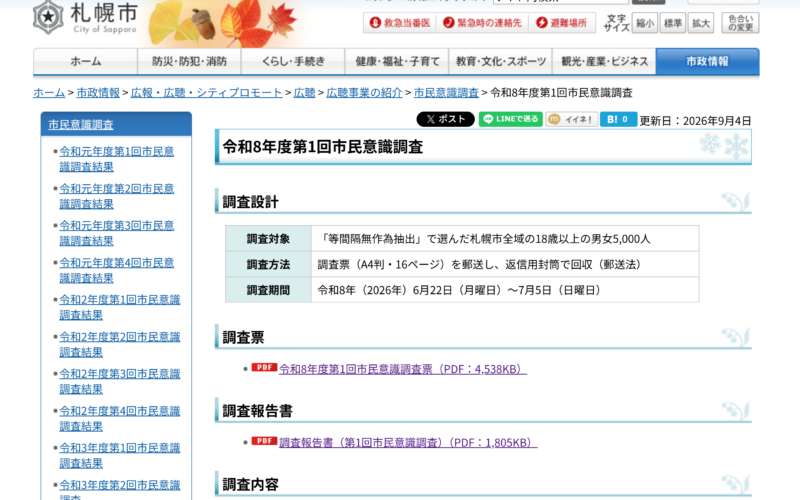The width and height of the screenshot is (800, 500).
Task: Open 令和2年度第4回市民意識調査結果
Action: coord(119,418)
